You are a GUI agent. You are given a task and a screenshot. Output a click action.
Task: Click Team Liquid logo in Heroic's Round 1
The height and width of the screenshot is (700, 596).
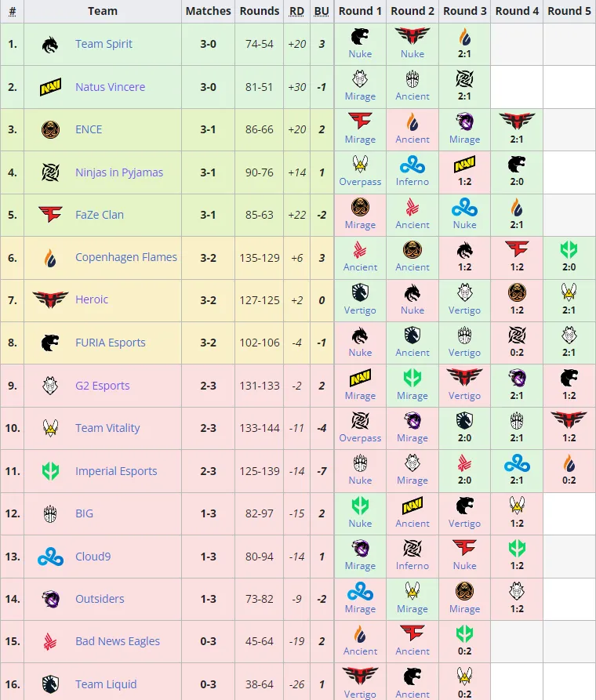[x=360, y=292]
